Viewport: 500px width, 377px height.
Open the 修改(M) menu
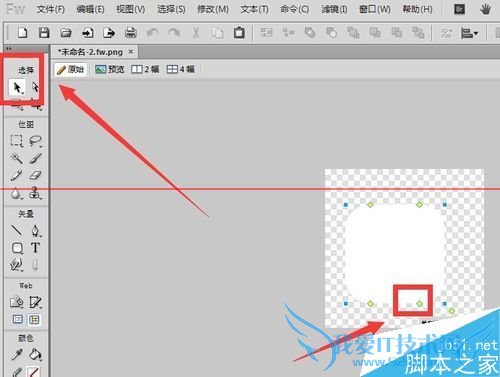coord(213,9)
